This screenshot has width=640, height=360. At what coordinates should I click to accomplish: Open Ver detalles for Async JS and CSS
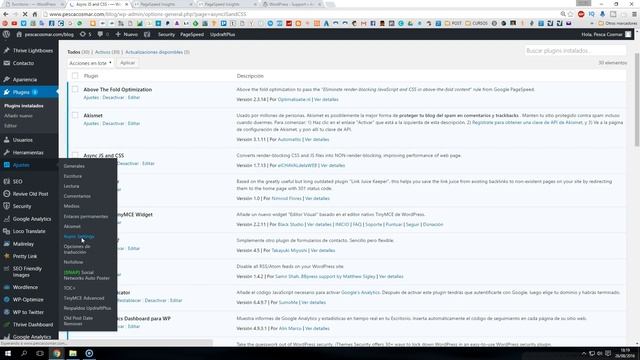coord(333,166)
